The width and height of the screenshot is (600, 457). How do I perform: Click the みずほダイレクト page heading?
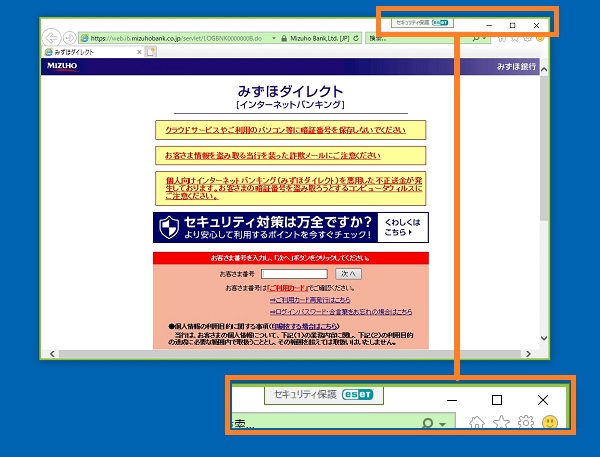point(290,91)
